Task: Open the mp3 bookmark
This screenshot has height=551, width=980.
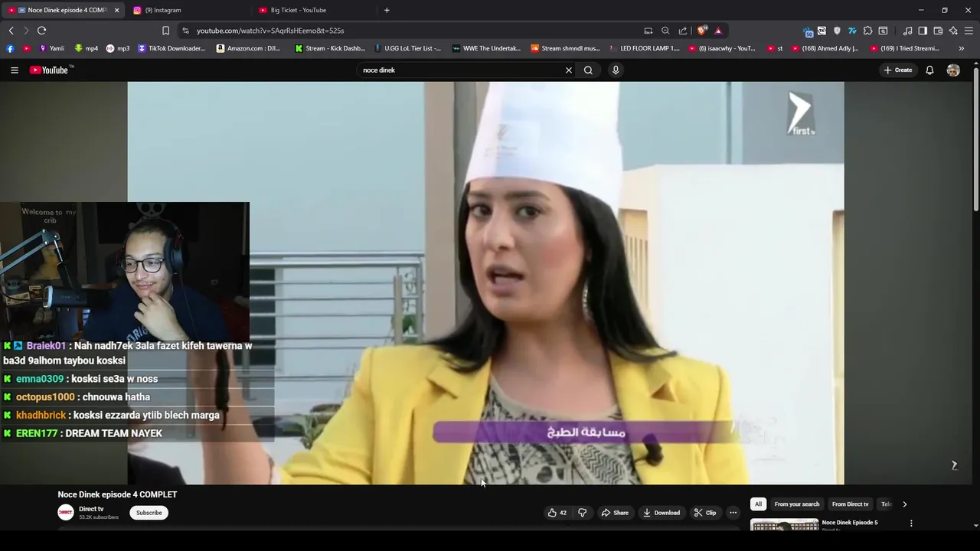Action: tap(118, 48)
